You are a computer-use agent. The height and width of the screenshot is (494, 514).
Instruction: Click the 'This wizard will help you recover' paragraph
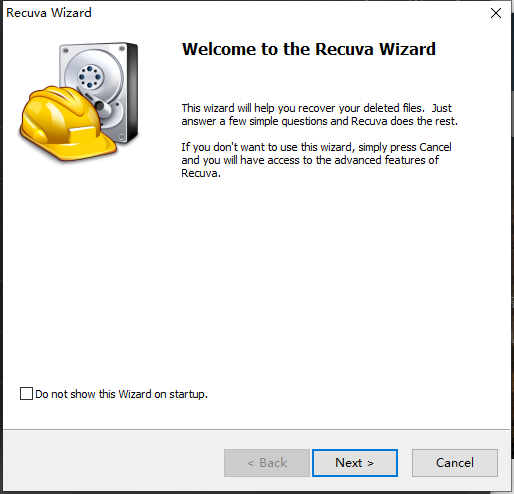(x=319, y=115)
